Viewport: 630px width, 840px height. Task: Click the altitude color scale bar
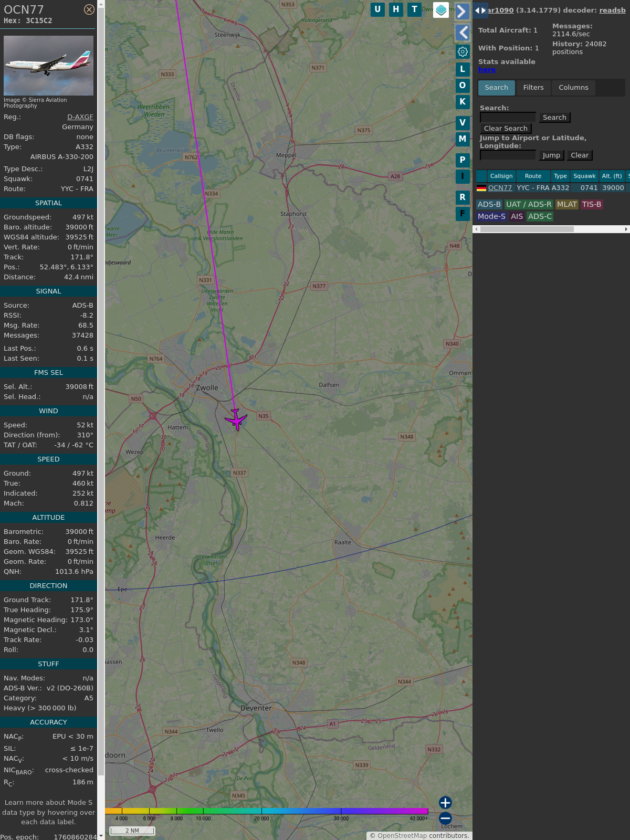pos(267,811)
